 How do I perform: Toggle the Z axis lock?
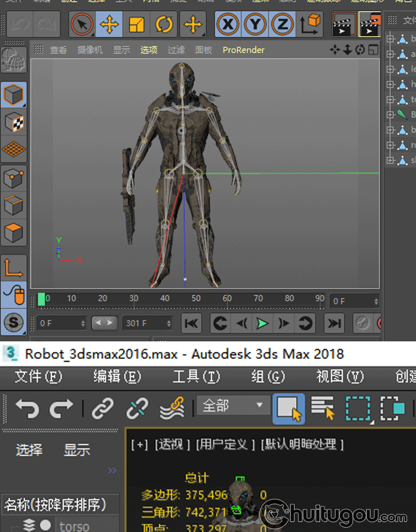pyautogui.click(x=282, y=24)
